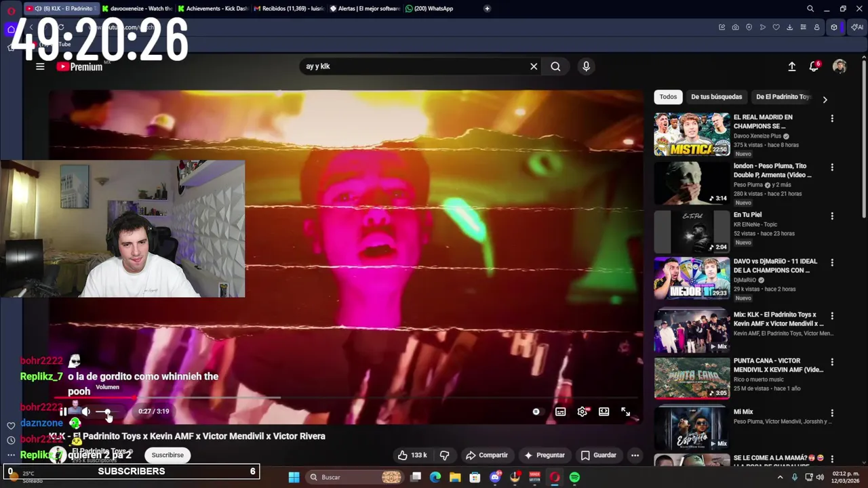Start voice search with the microphone
This screenshot has height=488, width=868.
pyautogui.click(x=586, y=66)
